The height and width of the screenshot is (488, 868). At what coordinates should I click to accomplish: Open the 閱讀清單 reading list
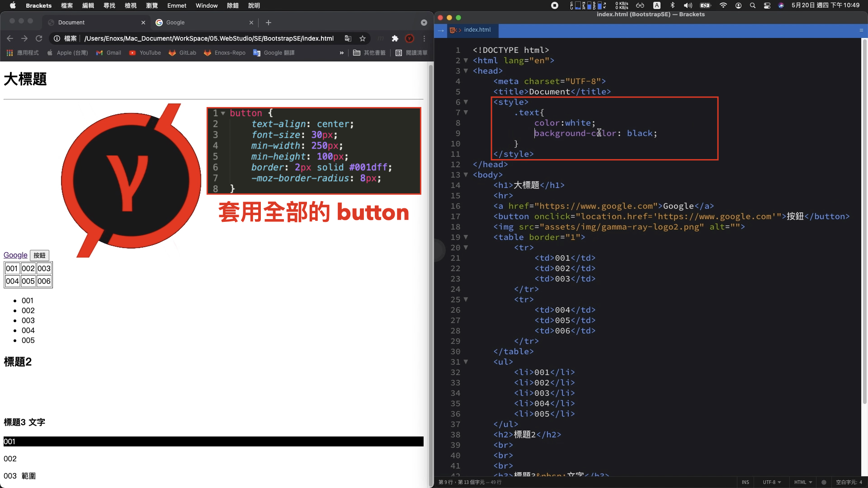coord(411,53)
